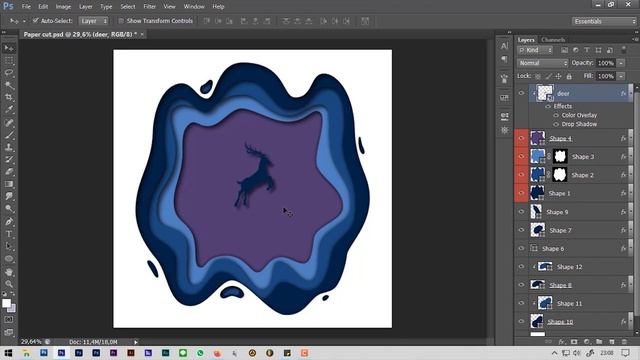Click the Shape 3 layer mask thumbnail
The height and width of the screenshot is (360, 640).
560,156
